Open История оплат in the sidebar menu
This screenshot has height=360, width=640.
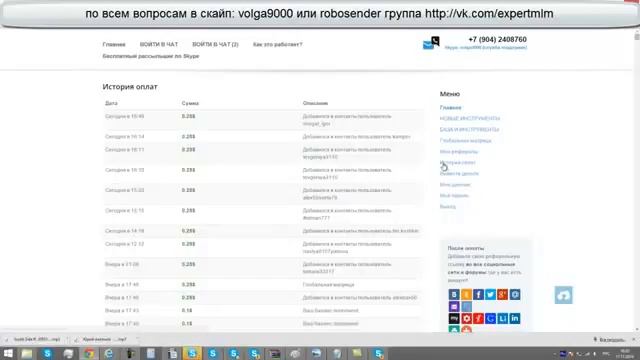click(x=458, y=163)
